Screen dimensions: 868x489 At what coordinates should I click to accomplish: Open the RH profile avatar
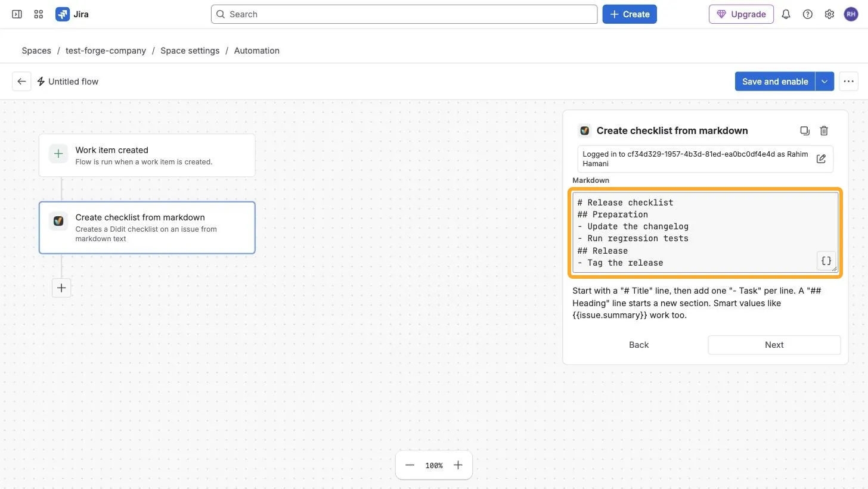point(851,14)
